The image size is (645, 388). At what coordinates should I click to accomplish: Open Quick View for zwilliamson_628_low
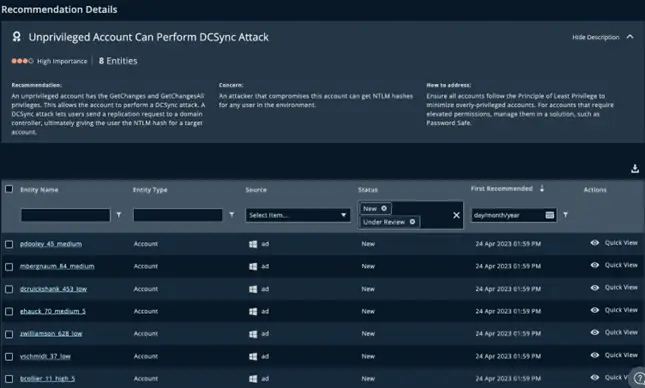(x=621, y=332)
